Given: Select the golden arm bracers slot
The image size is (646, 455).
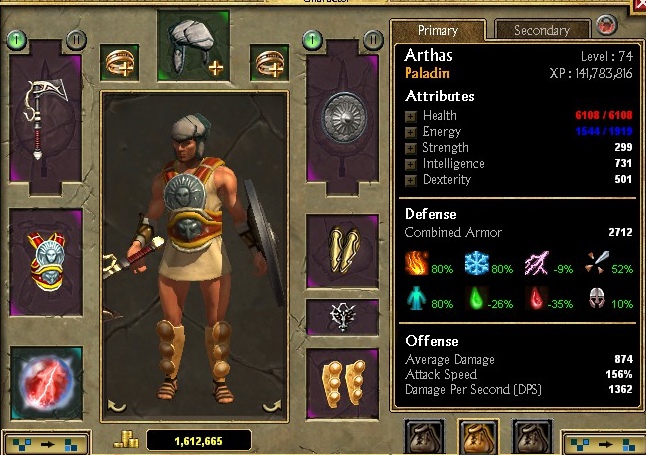Looking at the screenshot, I should 342,251.
